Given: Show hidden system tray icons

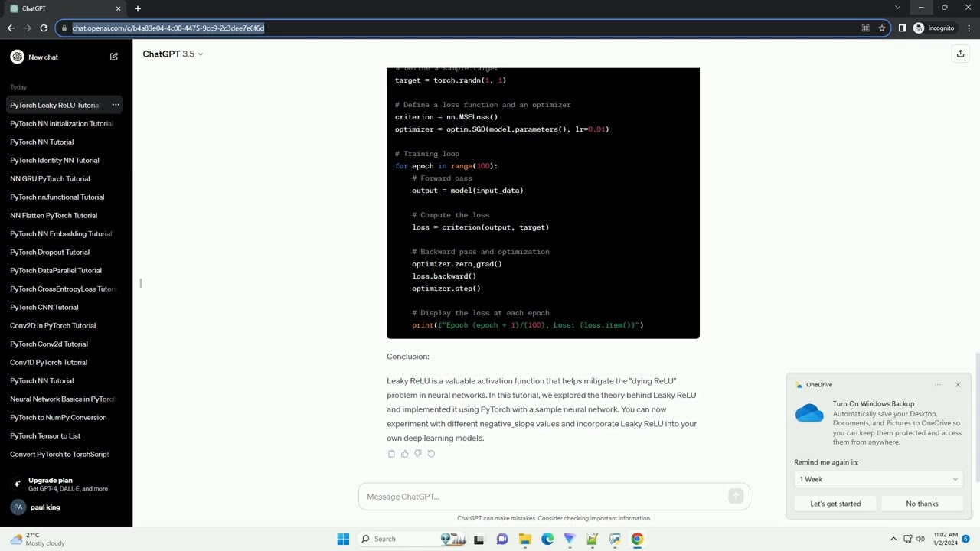Looking at the screenshot, I should tap(893, 539).
